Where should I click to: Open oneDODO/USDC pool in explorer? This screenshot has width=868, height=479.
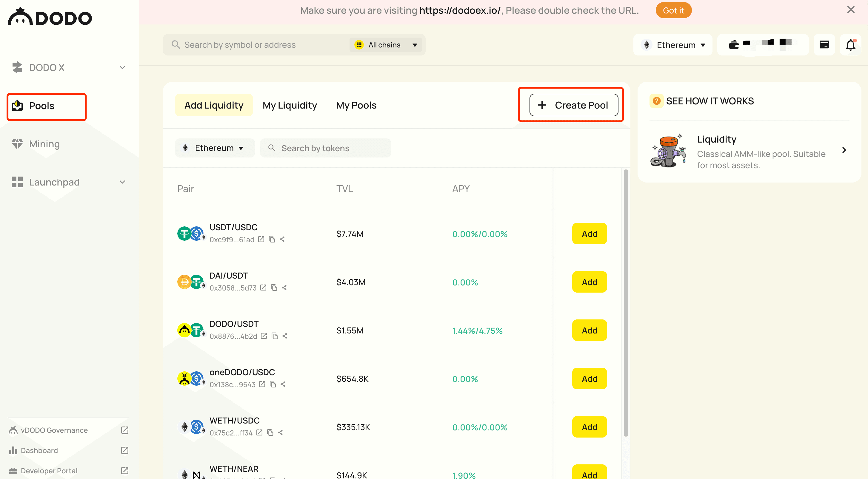pyautogui.click(x=262, y=384)
